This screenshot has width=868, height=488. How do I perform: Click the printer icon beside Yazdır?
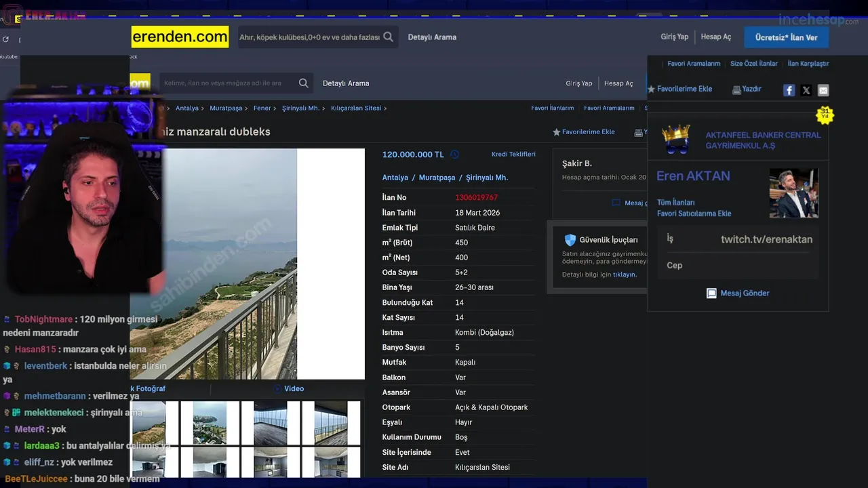[x=736, y=89]
